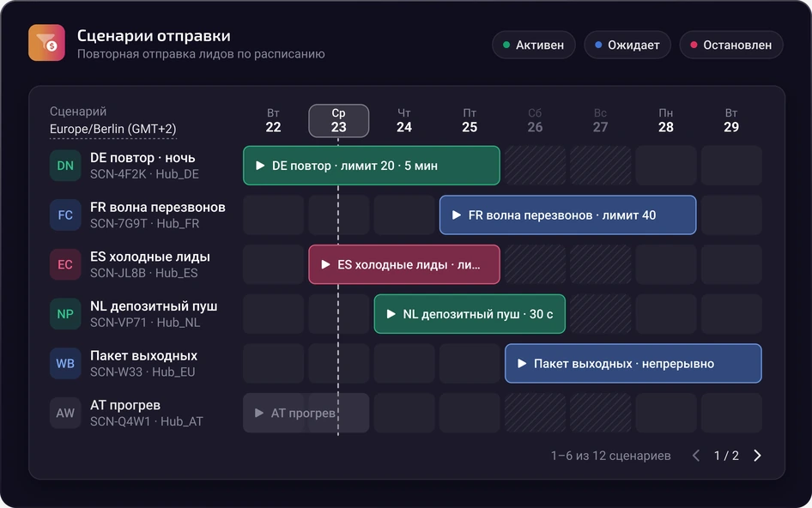Go to previous page of scenarios
The image size is (812, 508).
[x=696, y=455]
